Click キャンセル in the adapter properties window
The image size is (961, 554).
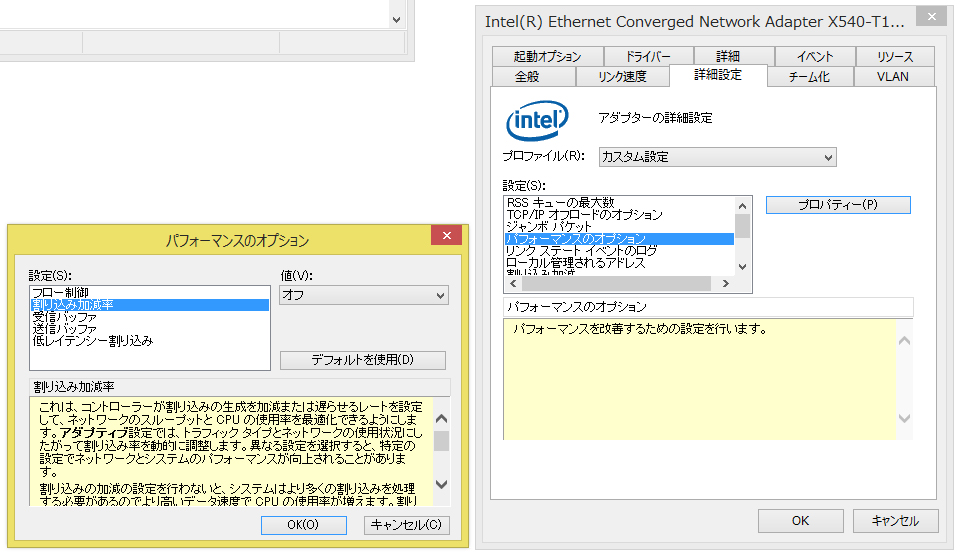(x=895, y=521)
